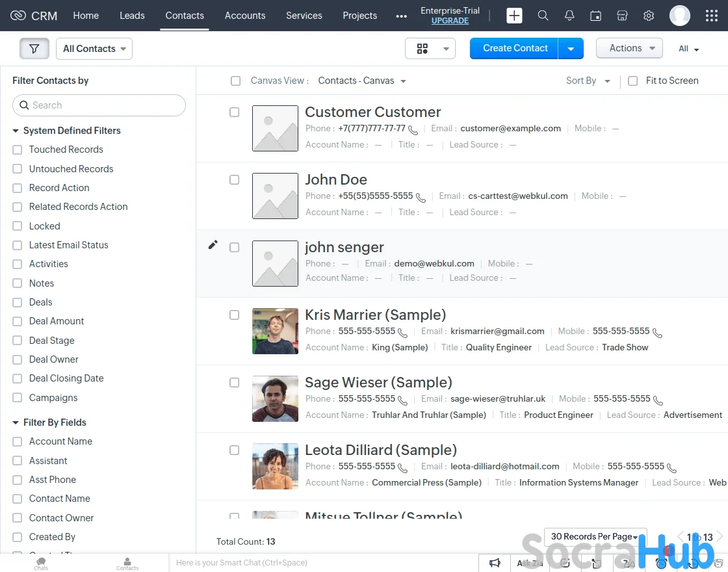Expand the Actions dropdown

[x=629, y=48]
